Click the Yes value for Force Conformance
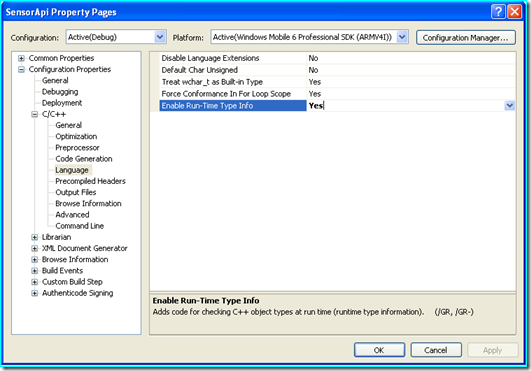 pyautogui.click(x=411, y=94)
